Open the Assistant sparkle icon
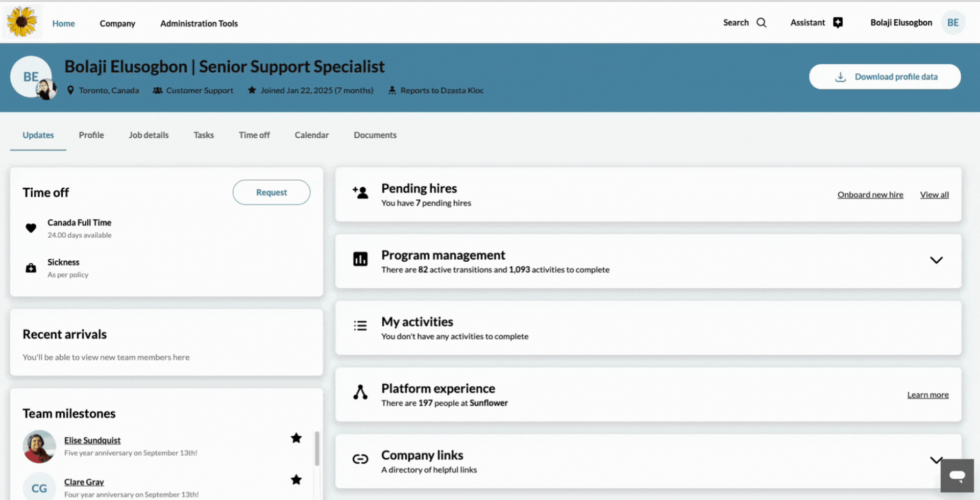The image size is (980, 500). pyautogui.click(x=838, y=22)
